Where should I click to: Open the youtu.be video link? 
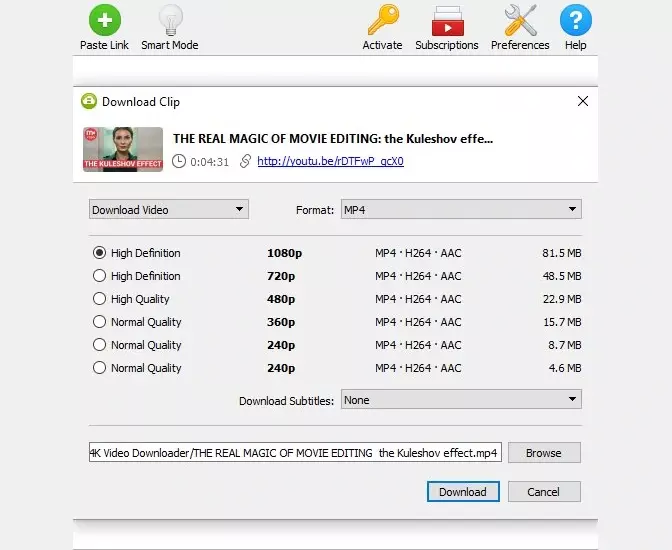tap(330, 161)
